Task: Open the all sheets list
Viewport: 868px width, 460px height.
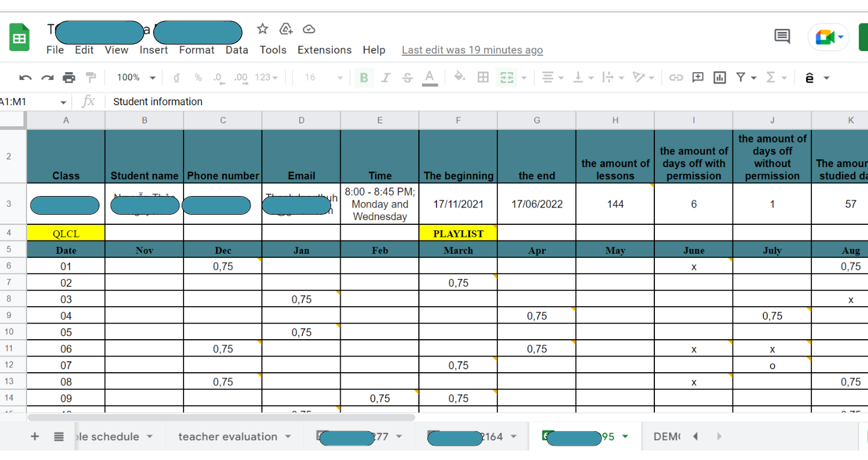Action: (x=58, y=437)
